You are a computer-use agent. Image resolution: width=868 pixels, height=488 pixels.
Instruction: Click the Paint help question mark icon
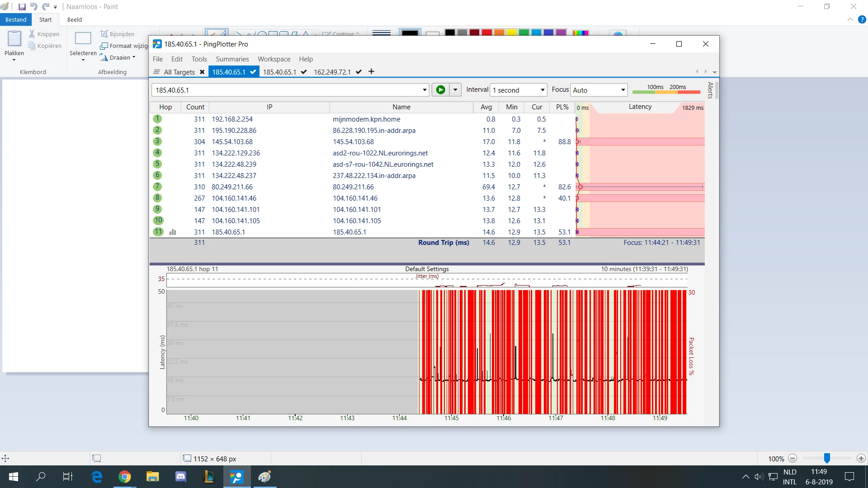[862, 19]
